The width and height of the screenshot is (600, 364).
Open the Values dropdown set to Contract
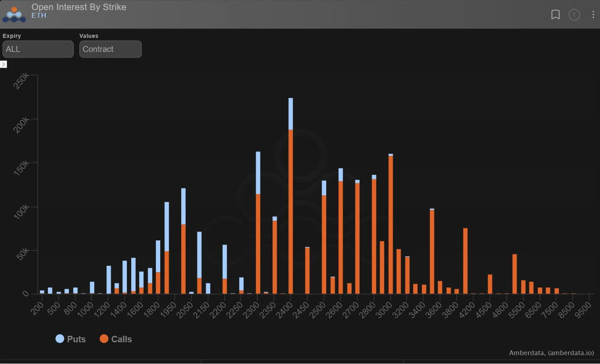(110, 49)
